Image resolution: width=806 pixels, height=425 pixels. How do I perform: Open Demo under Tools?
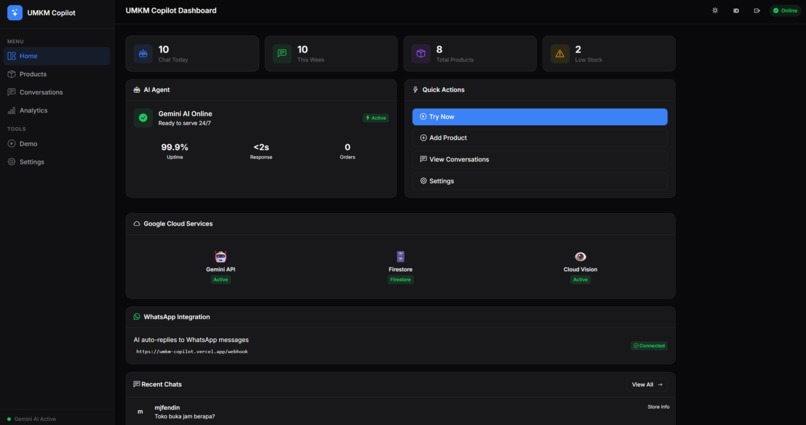[57, 143]
